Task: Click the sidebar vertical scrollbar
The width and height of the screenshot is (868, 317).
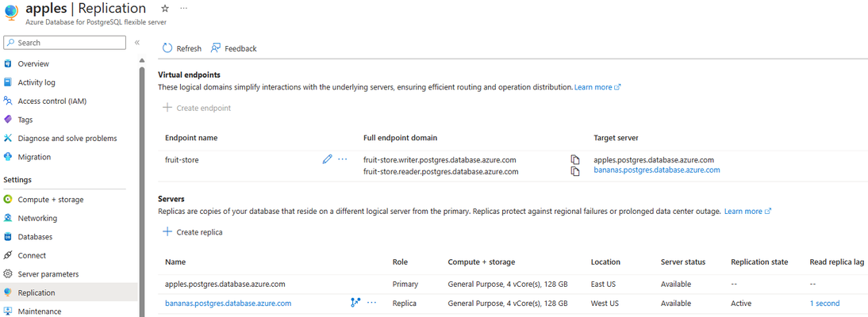Action: coord(142,191)
